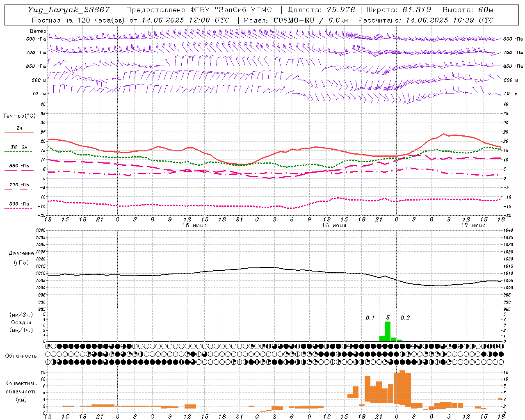This screenshot has width=525, height=420.
Task: Click the precipitation total '0.2'
Action: [405, 318]
